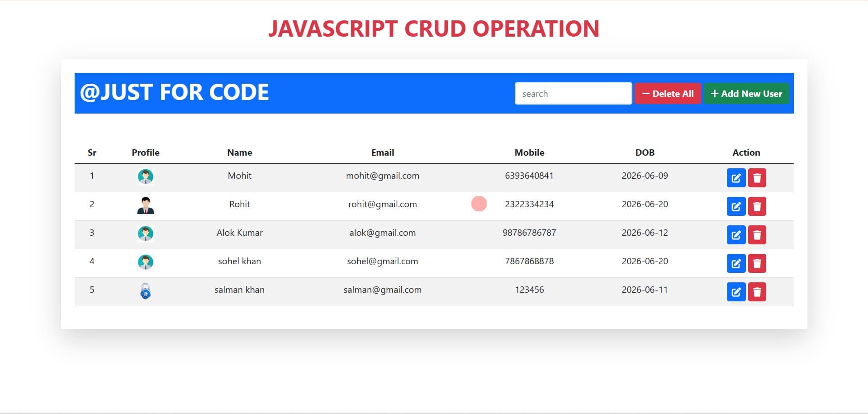Click the DOB value 2026-06-09
The width and height of the screenshot is (868, 414).
(645, 176)
